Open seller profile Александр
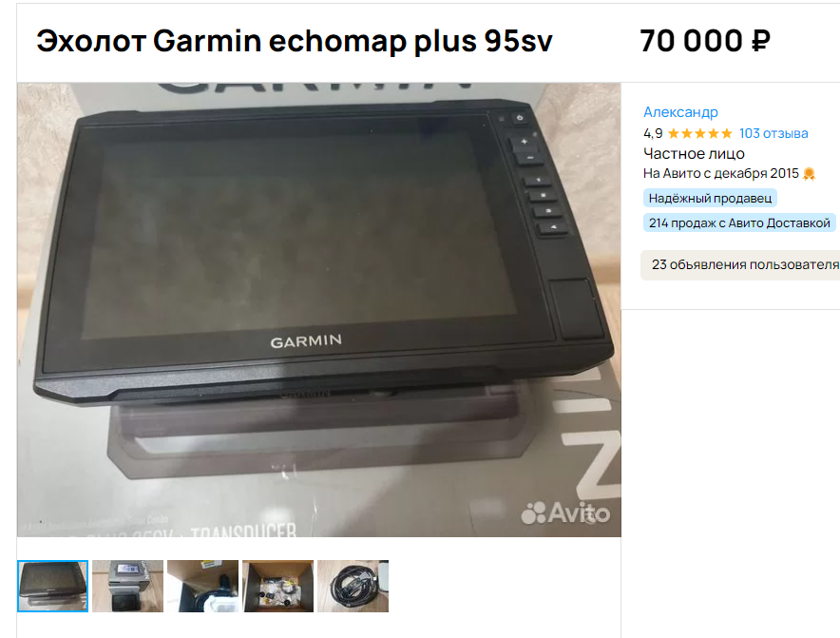Image resolution: width=840 pixels, height=638 pixels. 680,112
